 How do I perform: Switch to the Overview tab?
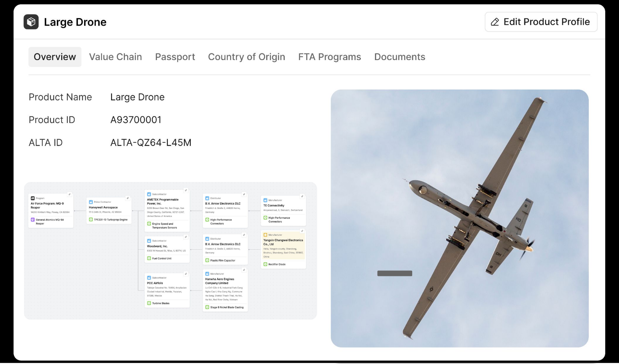[55, 57]
